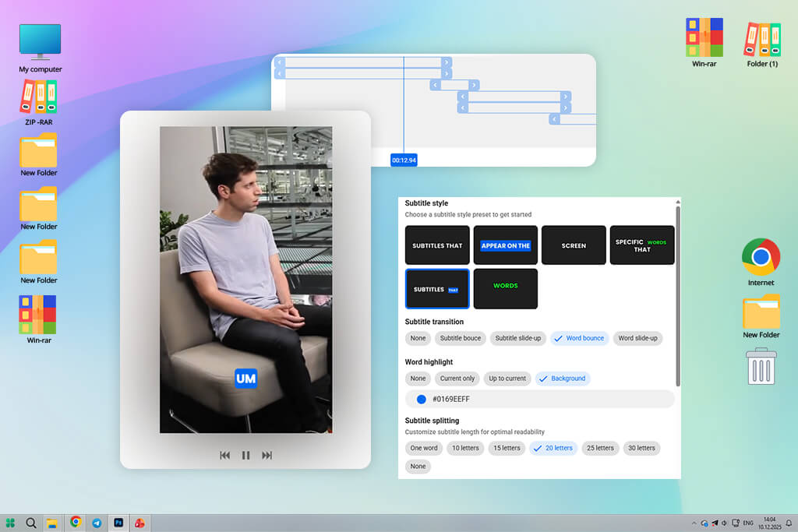Choose the 'APPEAR ON THE' blue-highlight style preset
The image size is (798, 532).
[x=505, y=245]
